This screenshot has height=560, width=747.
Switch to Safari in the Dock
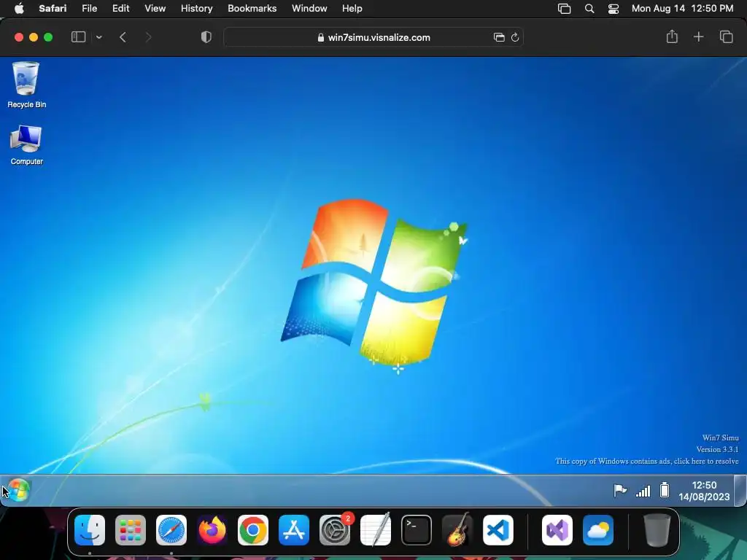click(171, 529)
